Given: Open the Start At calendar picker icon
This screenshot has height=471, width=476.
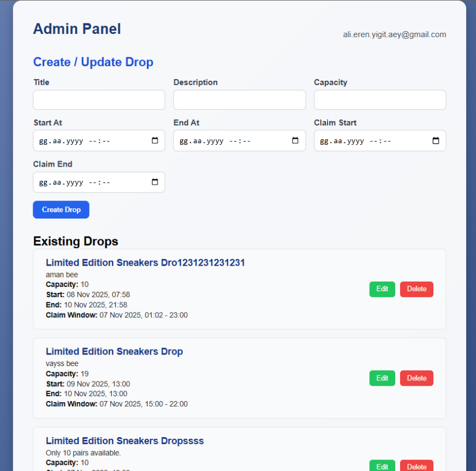Looking at the screenshot, I should (155, 140).
